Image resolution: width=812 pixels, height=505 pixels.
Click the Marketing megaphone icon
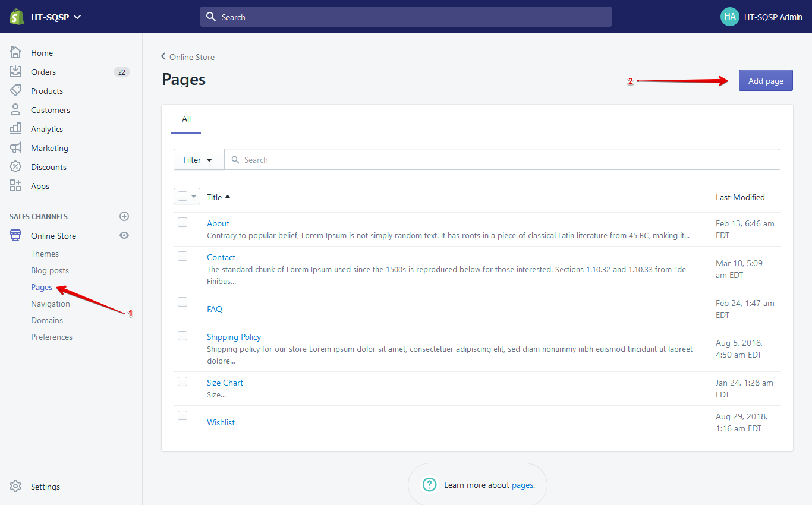coord(15,148)
